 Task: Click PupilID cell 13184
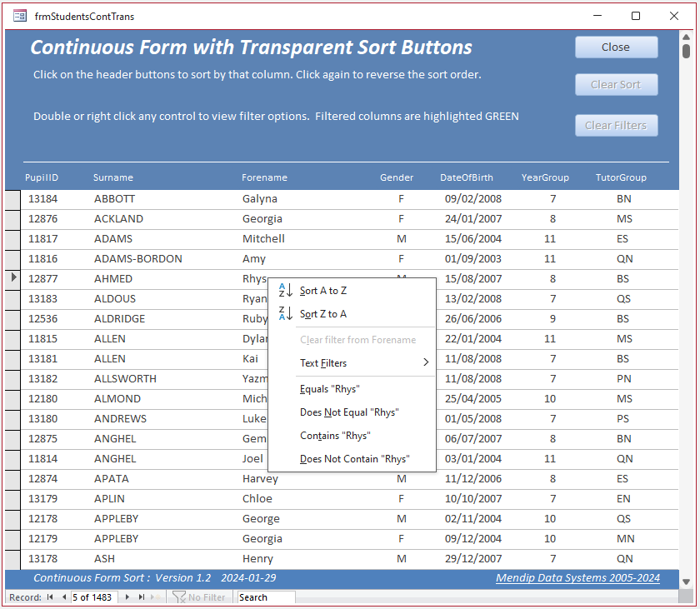(42, 198)
